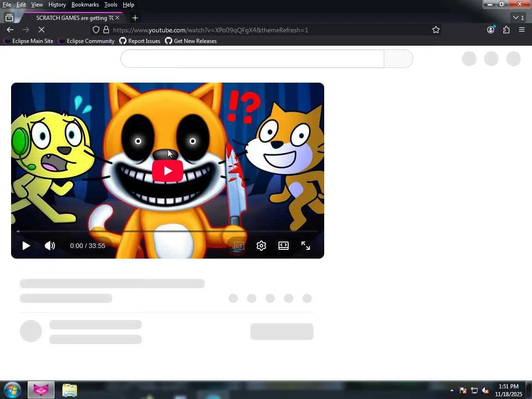The height and width of the screenshot is (399, 532).
Task: Open the recent browsing tab view icon
Action: pos(10,18)
